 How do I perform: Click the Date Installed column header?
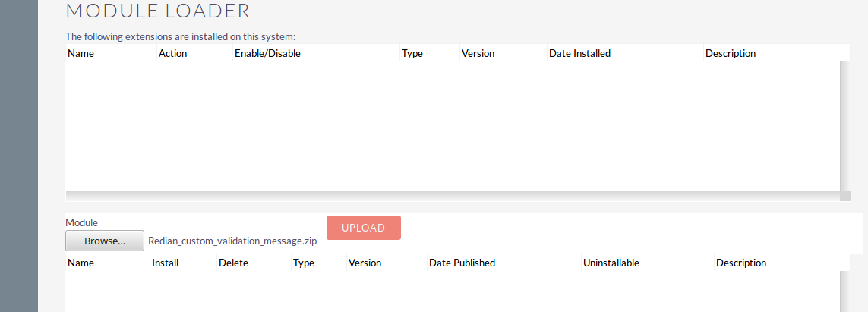coord(579,54)
